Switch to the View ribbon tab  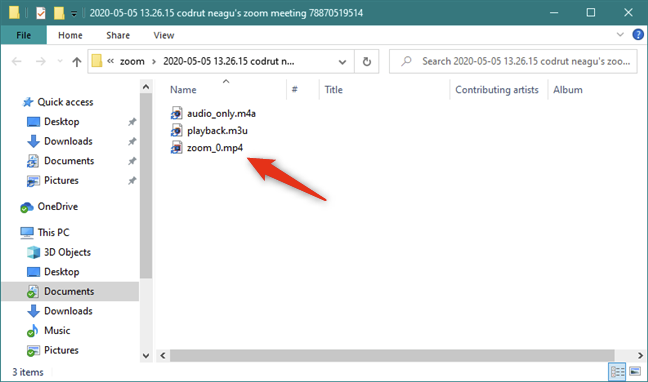(x=164, y=35)
